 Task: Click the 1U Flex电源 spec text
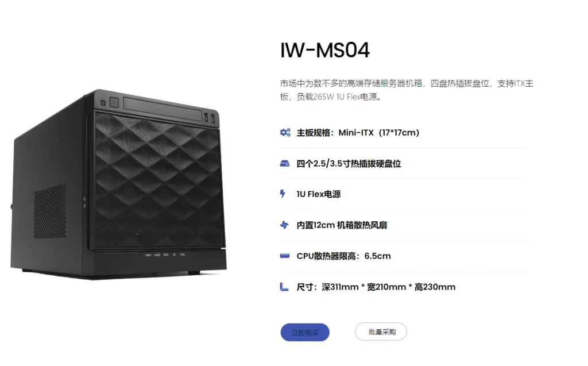[x=318, y=194]
